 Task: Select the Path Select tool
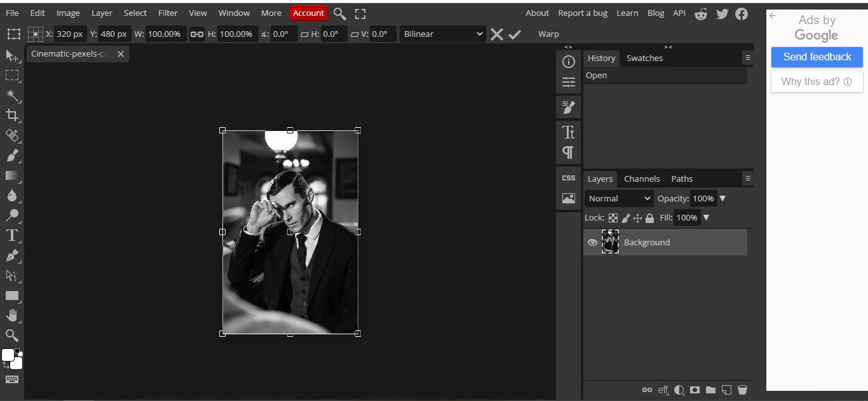(x=12, y=275)
